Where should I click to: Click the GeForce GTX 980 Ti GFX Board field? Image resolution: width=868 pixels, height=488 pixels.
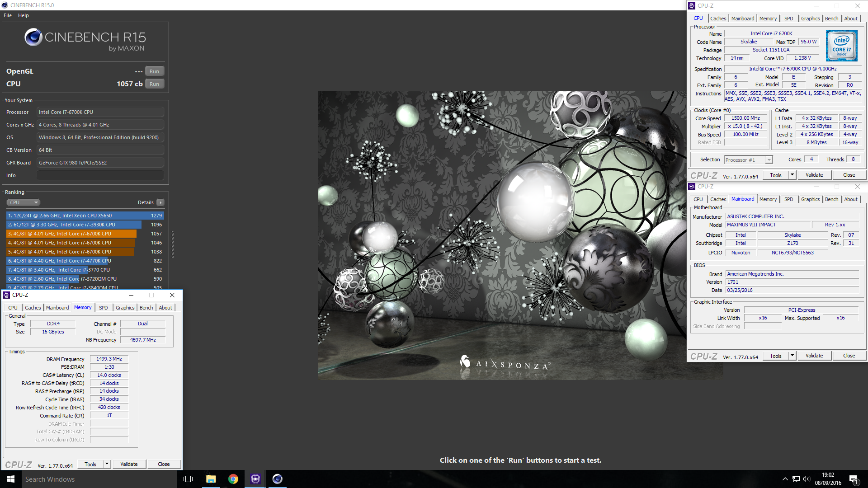pos(100,163)
